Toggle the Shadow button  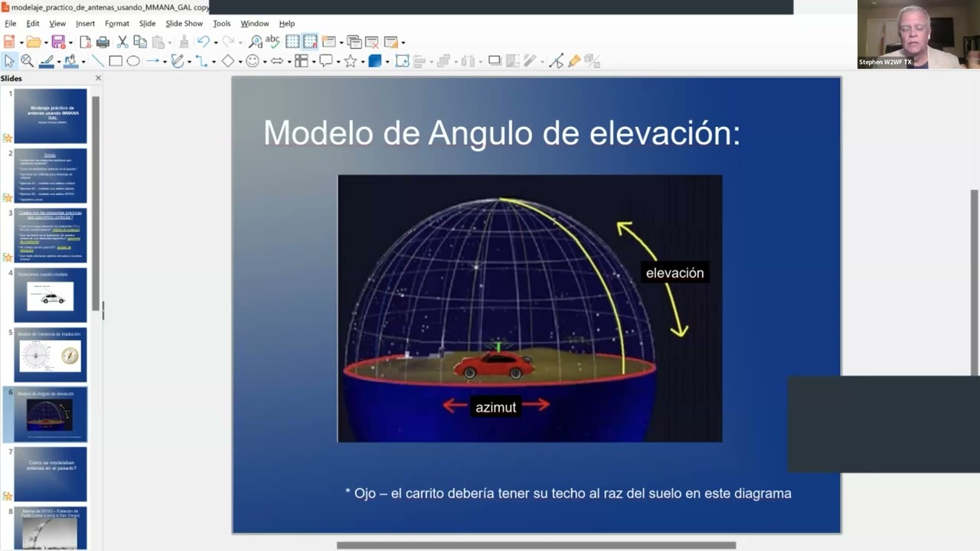click(x=495, y=61)
